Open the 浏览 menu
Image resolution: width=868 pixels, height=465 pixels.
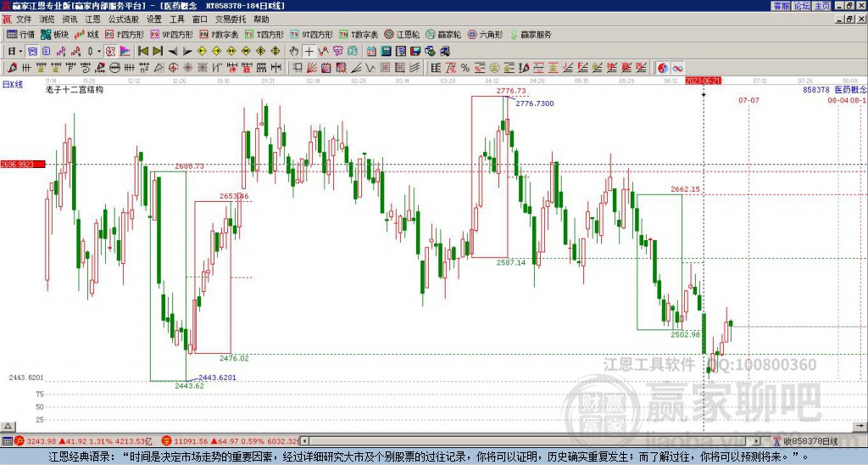(47, 20)
